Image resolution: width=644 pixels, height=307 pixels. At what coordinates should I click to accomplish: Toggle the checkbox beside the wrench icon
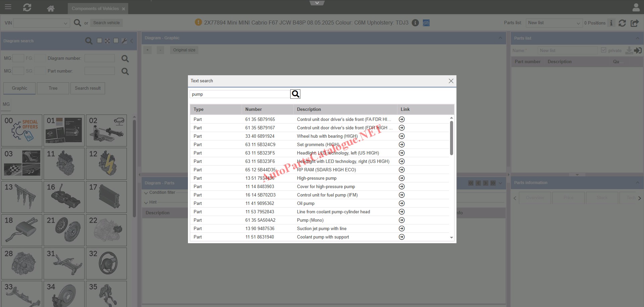116,41
